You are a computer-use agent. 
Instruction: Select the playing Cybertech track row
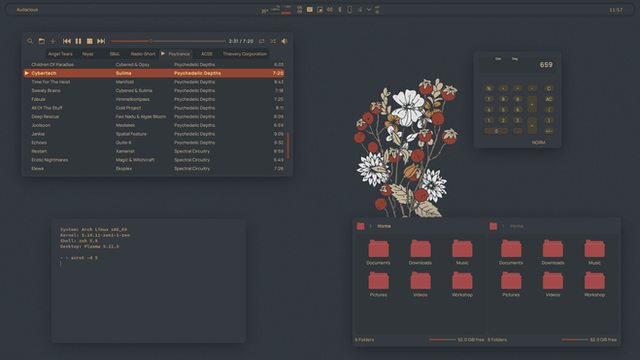pos(154,73)
